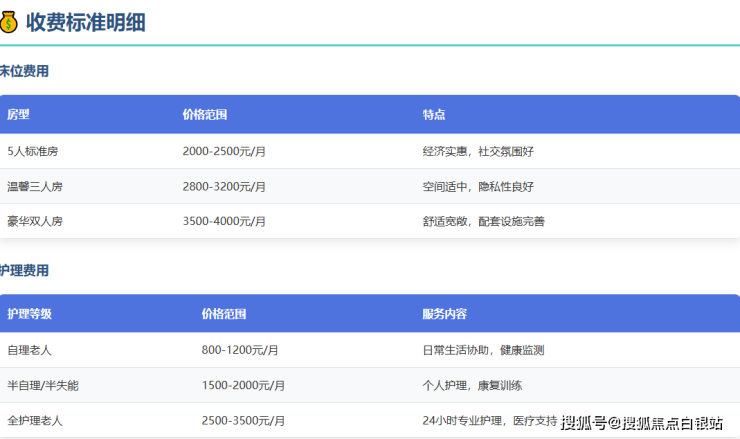Select the 温馨三人房 row label

35,186
